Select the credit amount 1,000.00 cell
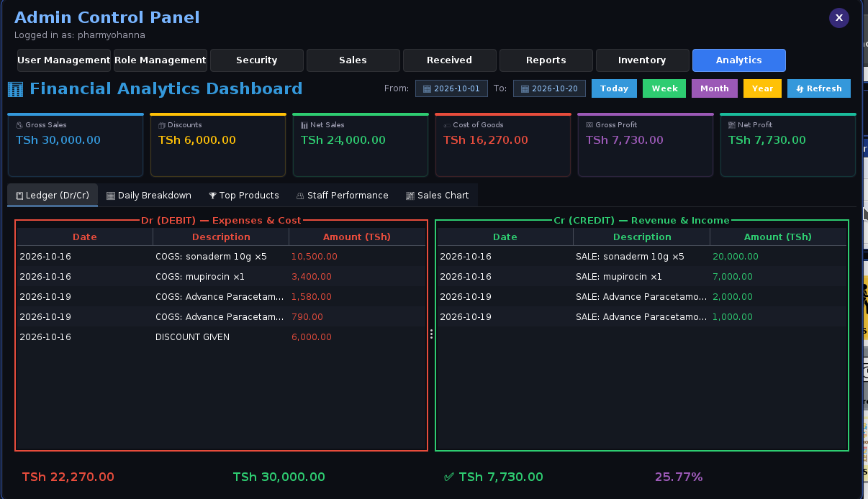 coord(778,316)
